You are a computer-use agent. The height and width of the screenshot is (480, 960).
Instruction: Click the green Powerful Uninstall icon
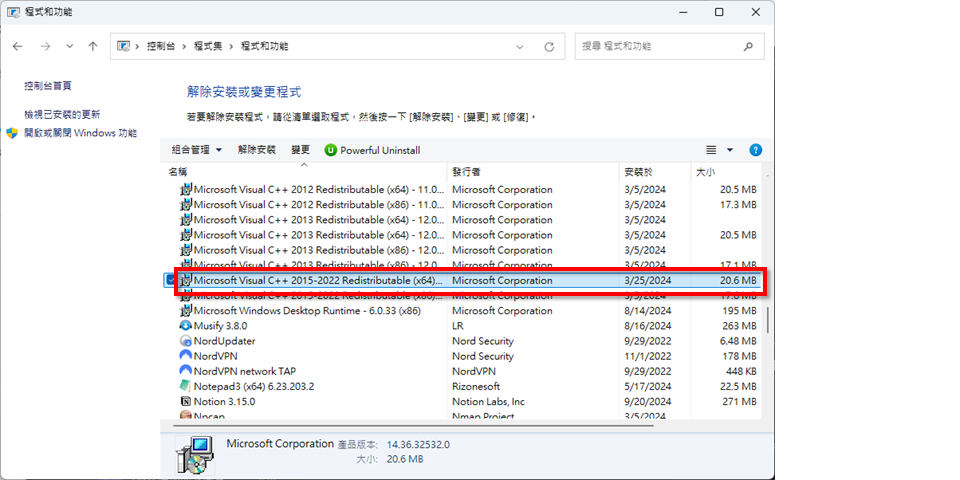coord(331,150)
